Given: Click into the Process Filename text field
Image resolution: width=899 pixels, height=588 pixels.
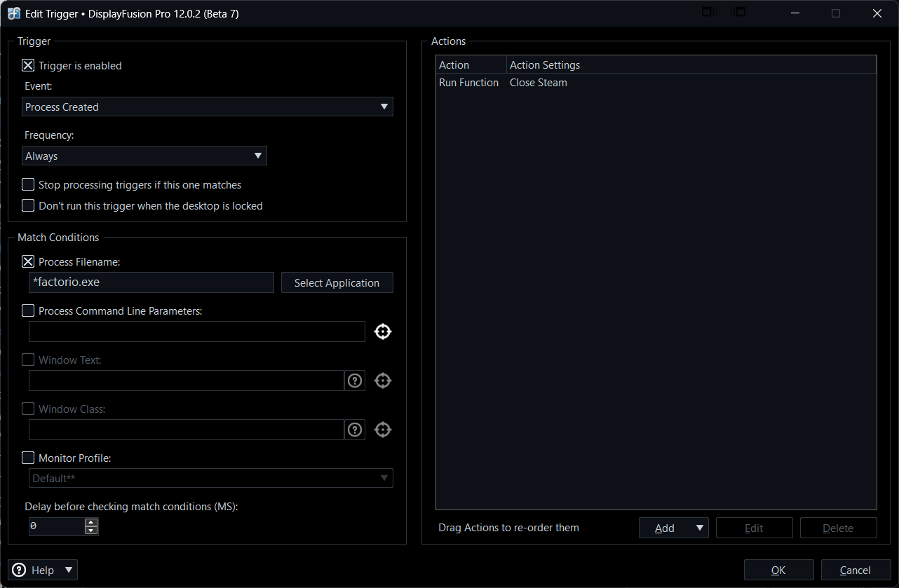Looking at the screenshot, I should tap(151, 282).
